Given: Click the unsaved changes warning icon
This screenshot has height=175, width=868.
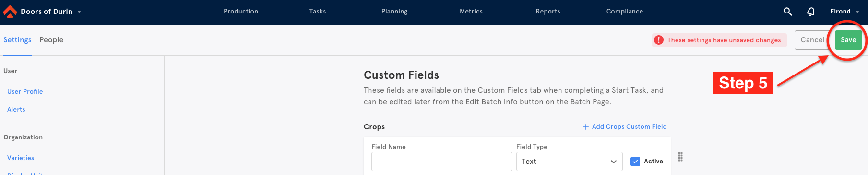Looking at the screenshot, I should point(659,40).
